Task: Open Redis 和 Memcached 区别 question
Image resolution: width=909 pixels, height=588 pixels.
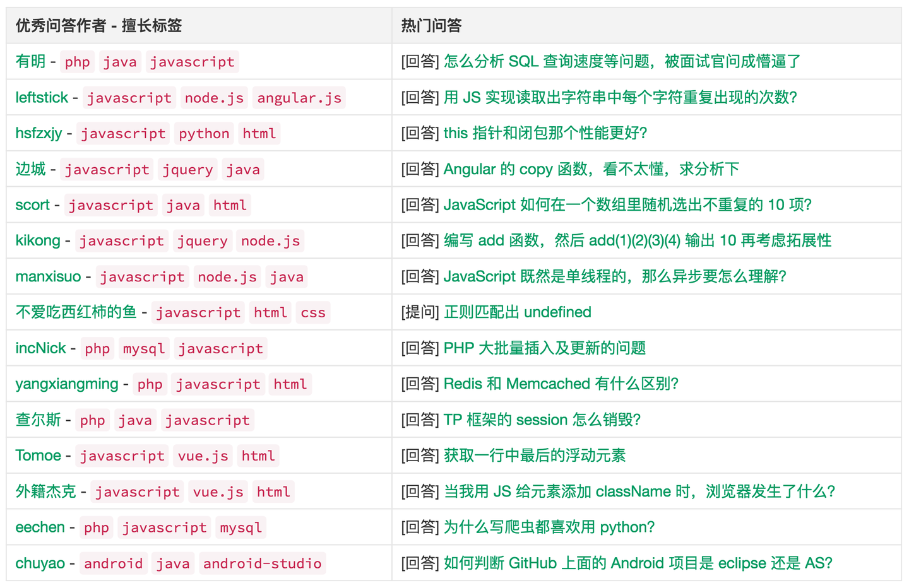Action: 561,384
